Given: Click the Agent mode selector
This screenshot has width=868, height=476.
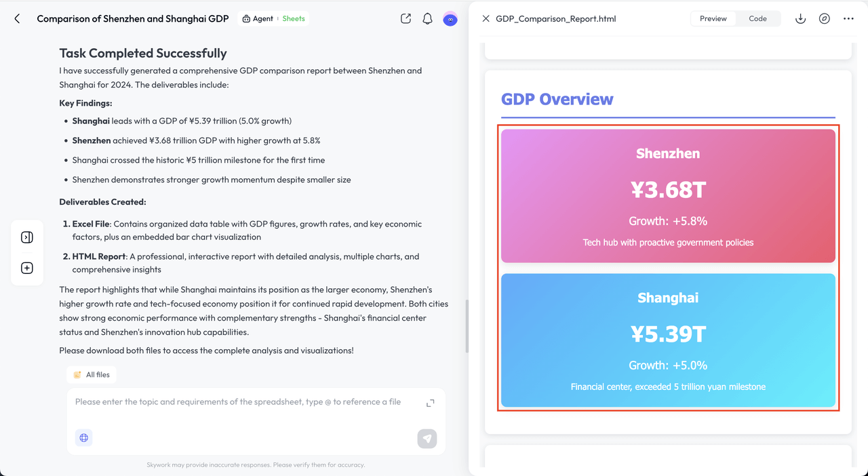Looking at the screenshot, I should pos(258,19).
